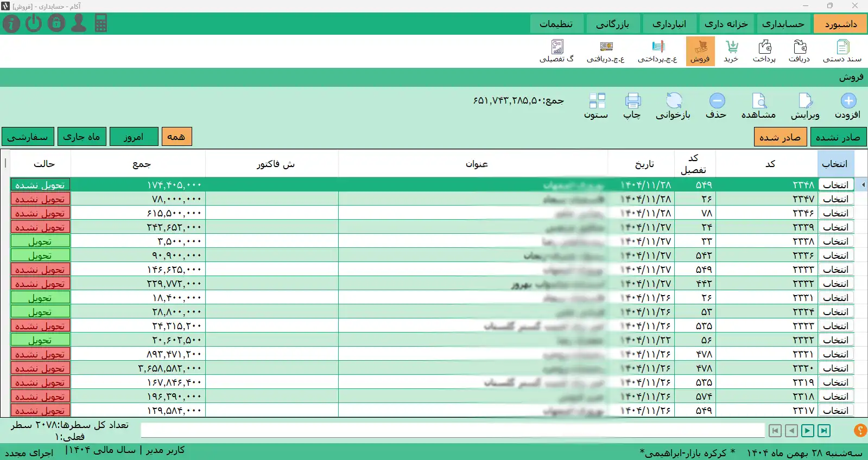Click the حذف delete icon
This screenshot has width=868, height=460.
(x=717, y=106)
